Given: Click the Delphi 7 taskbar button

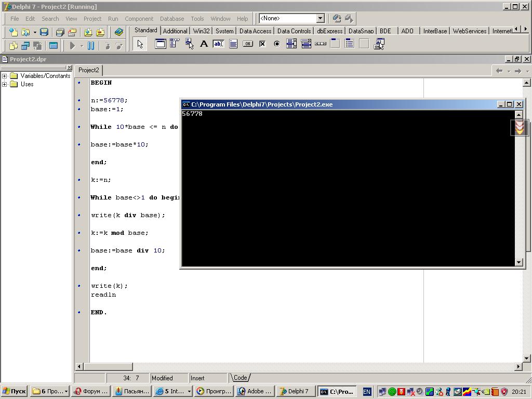Looking at the screenshot, I should (295, 391).
